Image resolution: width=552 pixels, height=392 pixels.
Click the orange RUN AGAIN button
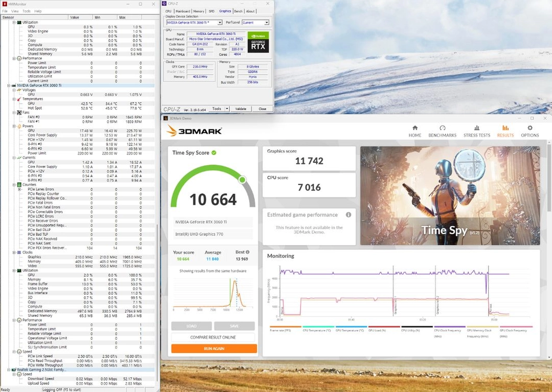pyautogui.click(x=214, y=349)
